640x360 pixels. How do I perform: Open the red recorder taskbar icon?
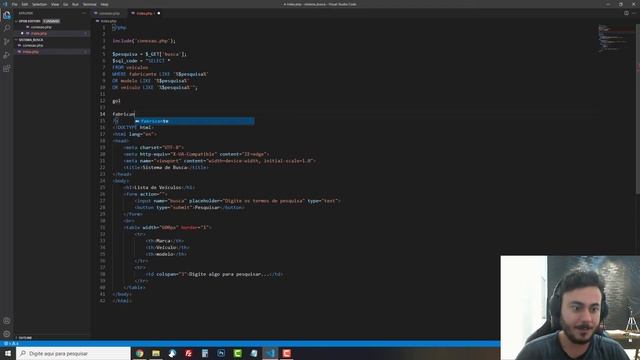click(287, 353)
